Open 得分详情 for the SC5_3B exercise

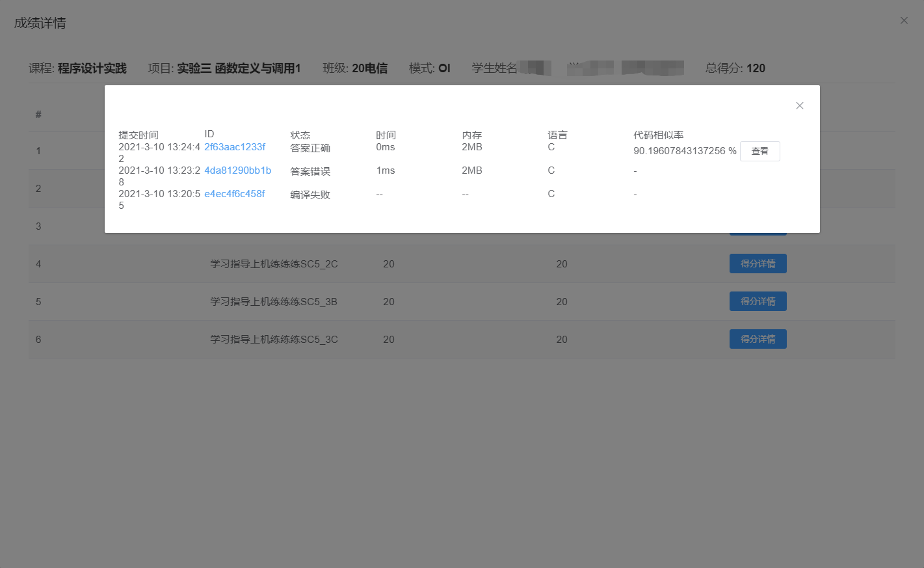(x=758, y=301)
